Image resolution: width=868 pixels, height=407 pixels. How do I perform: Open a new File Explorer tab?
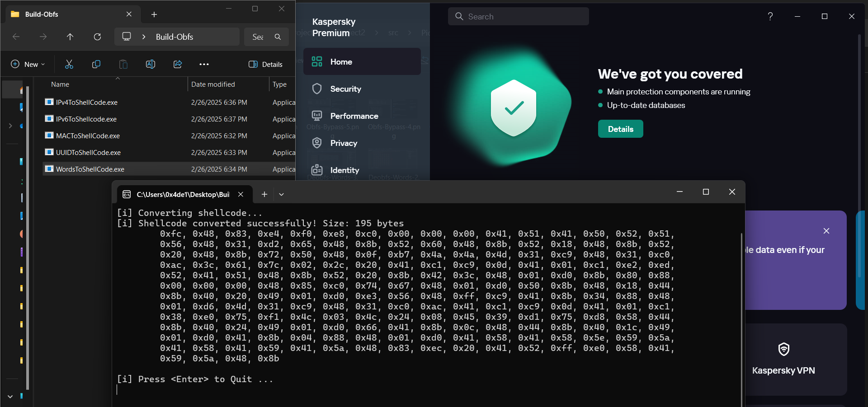click(x=154, y=14)
